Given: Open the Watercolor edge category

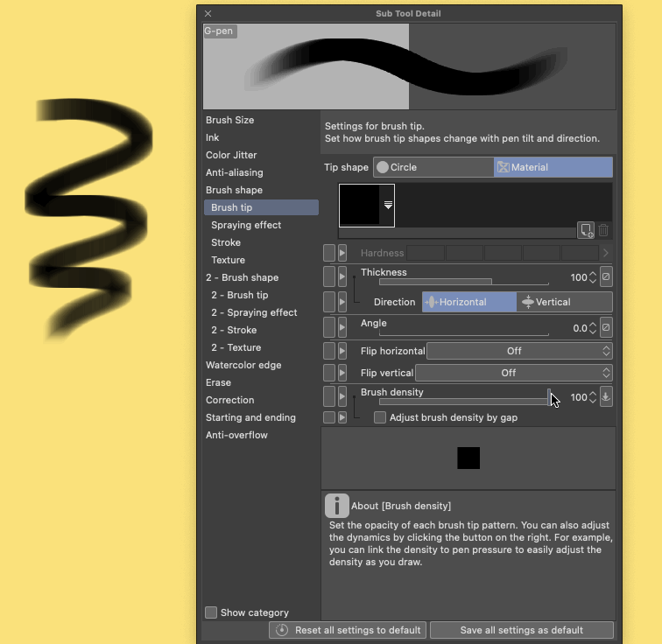Looking at the screenshot, I should pyautogui.click(x=260, y=365).
